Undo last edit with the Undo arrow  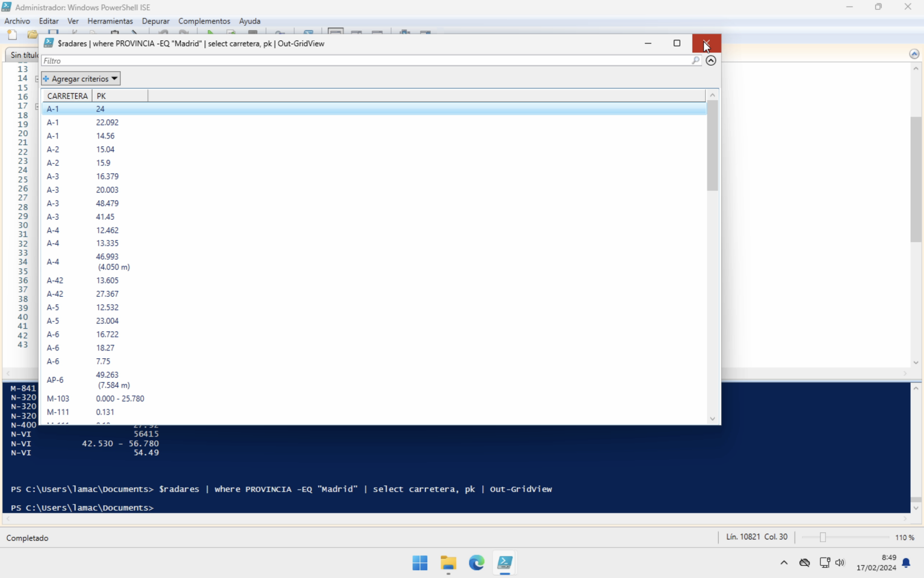(162, 33)
